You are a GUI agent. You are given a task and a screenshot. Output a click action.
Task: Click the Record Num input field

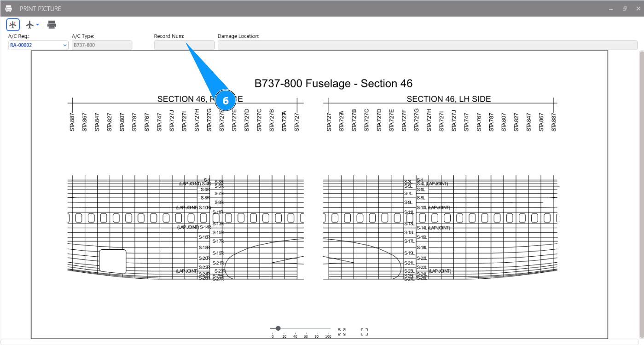(x=184, y=45)
